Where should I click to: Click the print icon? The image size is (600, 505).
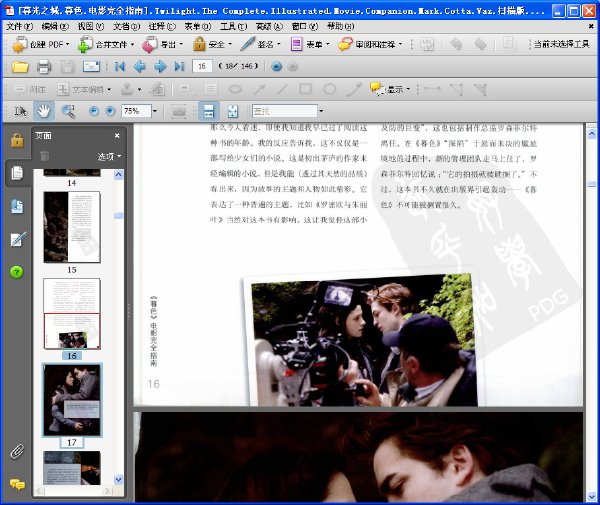[x=44, y=67]
